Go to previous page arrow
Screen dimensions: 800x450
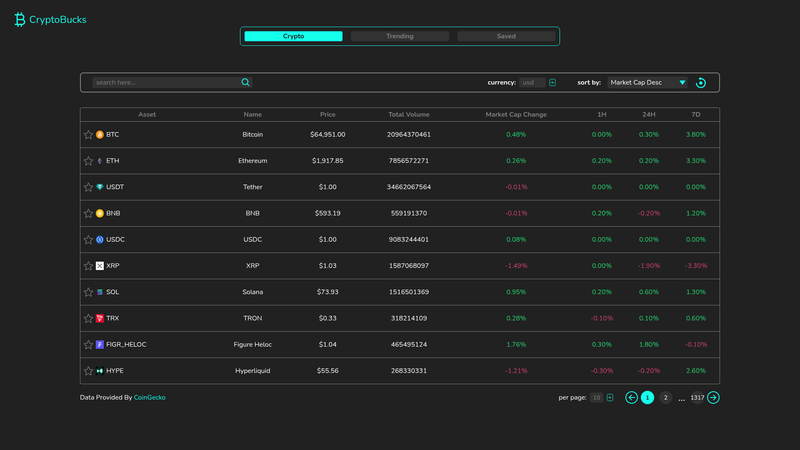pyautogui.click(x=631, y=397)
